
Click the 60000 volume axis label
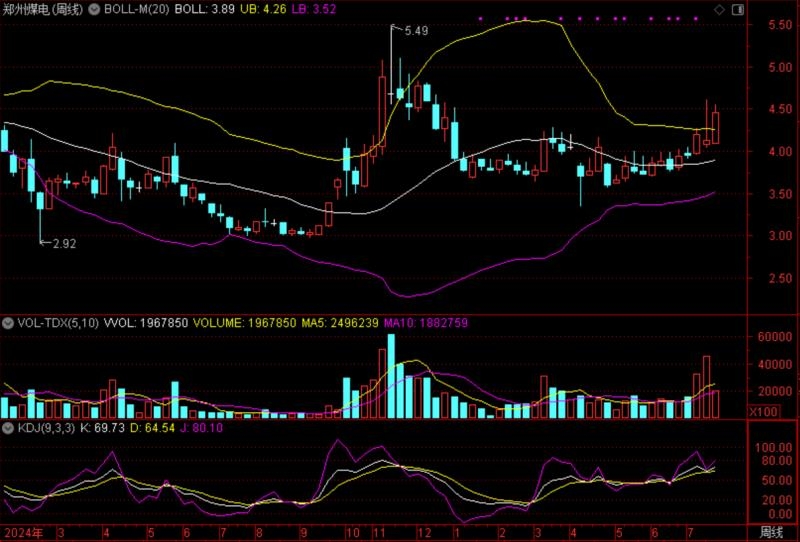pyautogui.click(x=775, y=337)
